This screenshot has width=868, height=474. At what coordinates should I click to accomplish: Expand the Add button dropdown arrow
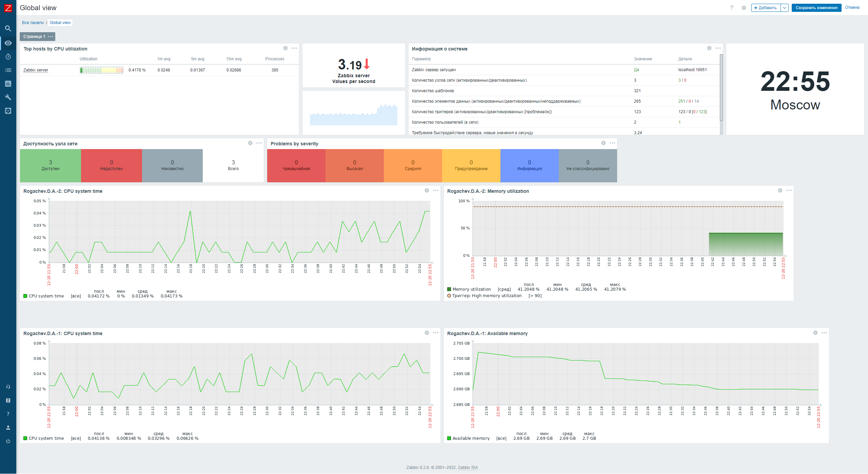tap(785, 8)
